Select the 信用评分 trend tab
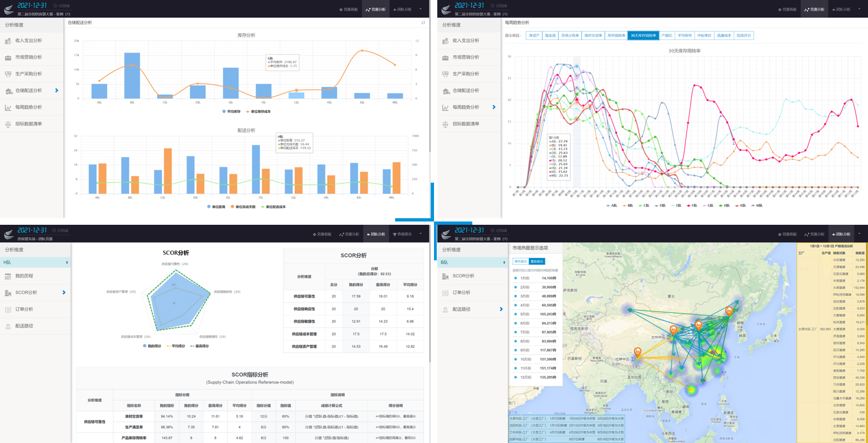This screenshot has width=868, height=443. [x=744, y=36]
